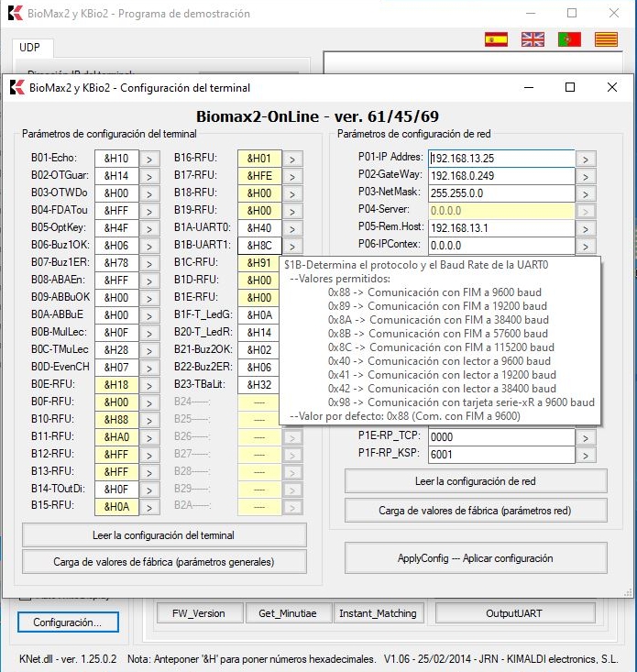Screen dimensions: 637x672
Task: Focus the P1F-RP_KSP field showing 6001
Action: 501,455
